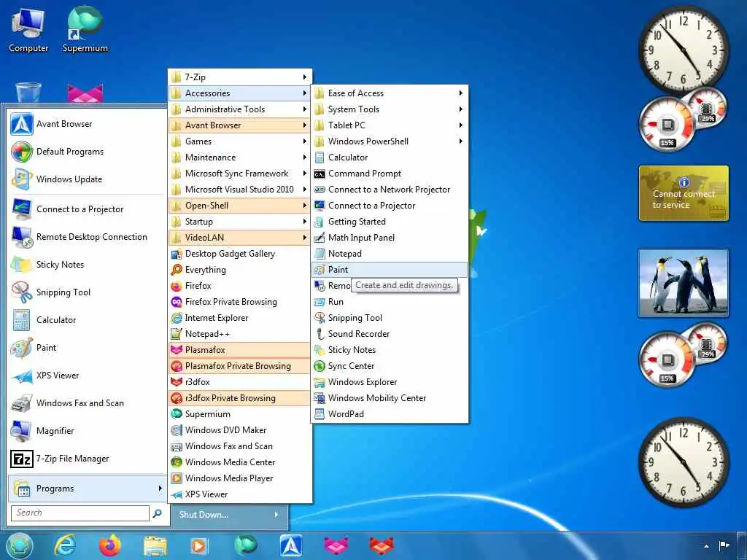
Task: Expand the 7-Zip folder arrow
Action: tap(304, 77)
